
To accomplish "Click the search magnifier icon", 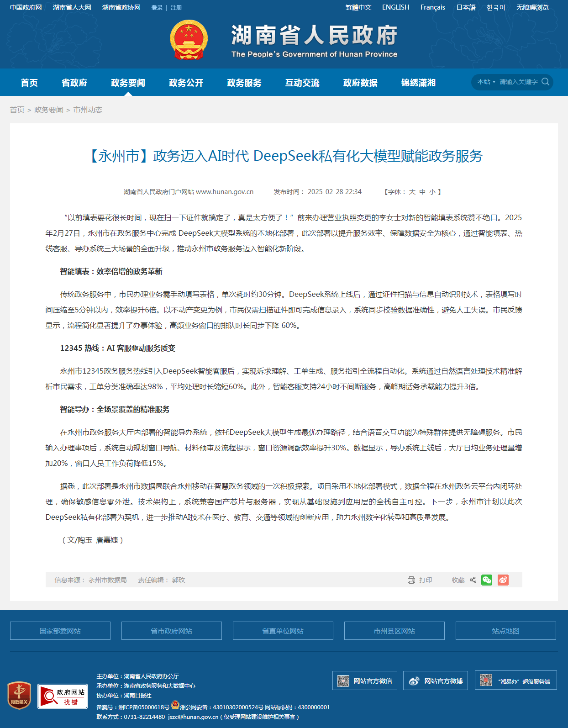I will click(x=545, y=82).
